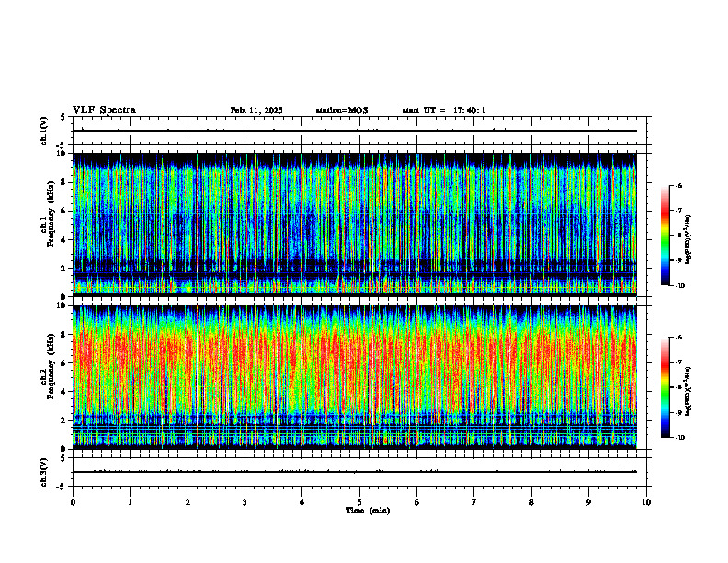Click the date 'Feb. 11, 2025'
The image size is (728, 563).
tap(256, 110)
